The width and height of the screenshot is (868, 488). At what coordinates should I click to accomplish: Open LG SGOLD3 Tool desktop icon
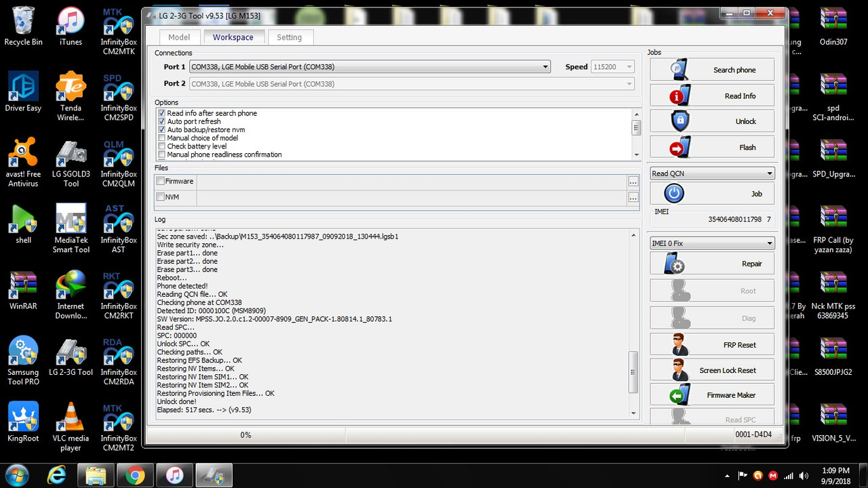point(71,163)
